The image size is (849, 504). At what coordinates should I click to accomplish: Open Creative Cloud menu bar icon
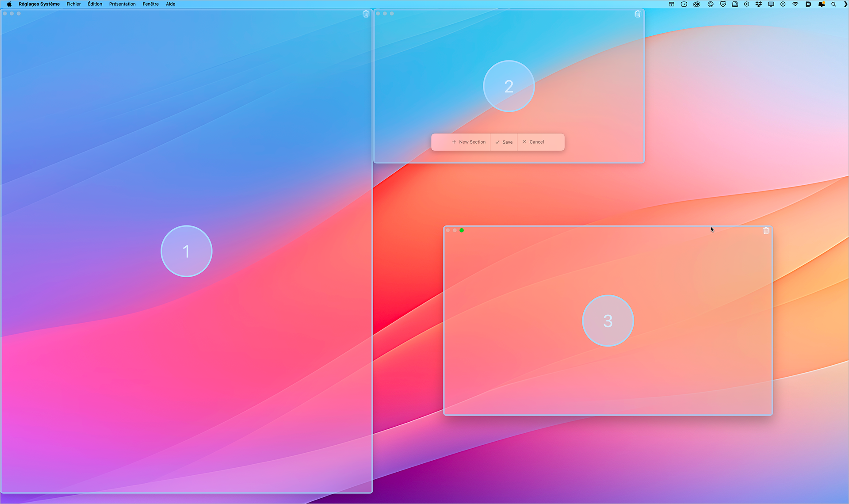tap(697, 4)
